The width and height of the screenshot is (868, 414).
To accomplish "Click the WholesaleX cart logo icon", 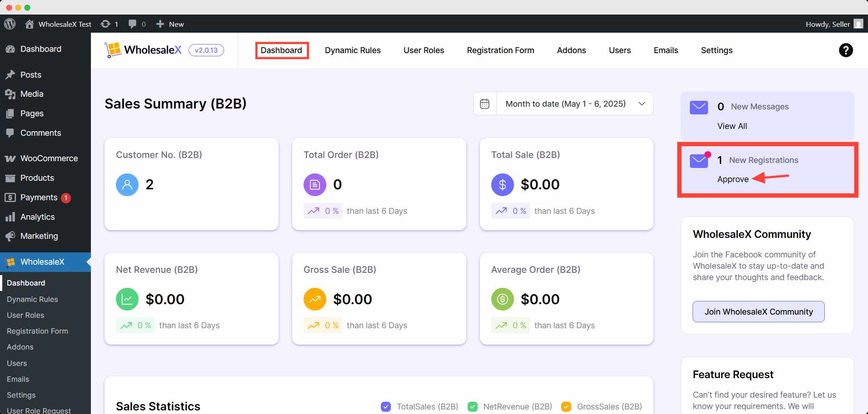I will (113, 50).
